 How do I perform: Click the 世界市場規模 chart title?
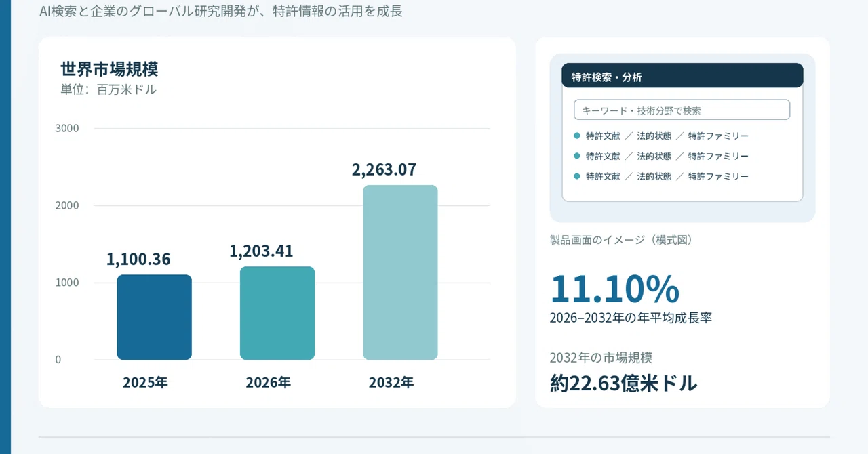pos(109,69)
